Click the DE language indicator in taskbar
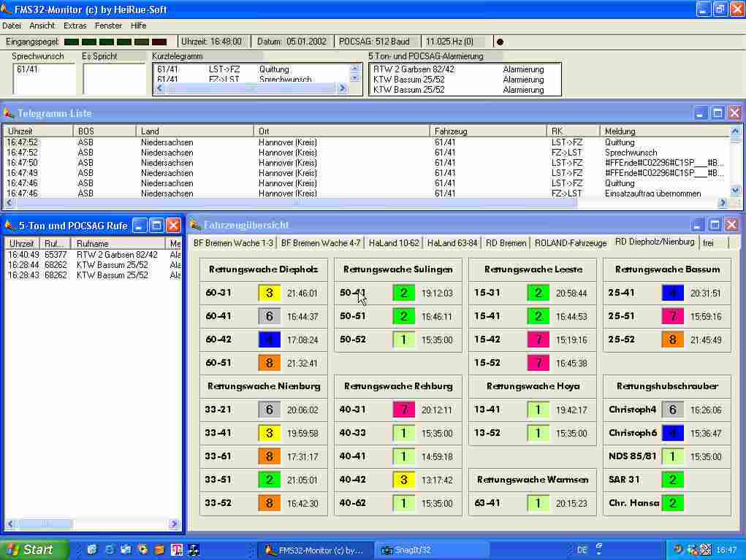 pyautogui.click(x=582, y=550)
